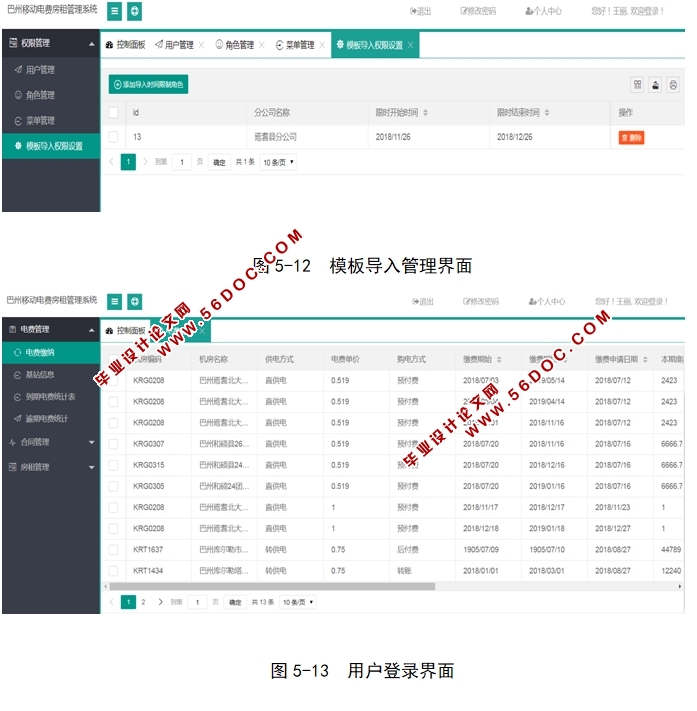This screenshot has height=711, width=697.
Task: Go to page 2 in the bottom pager
Action: coord(143,603)
